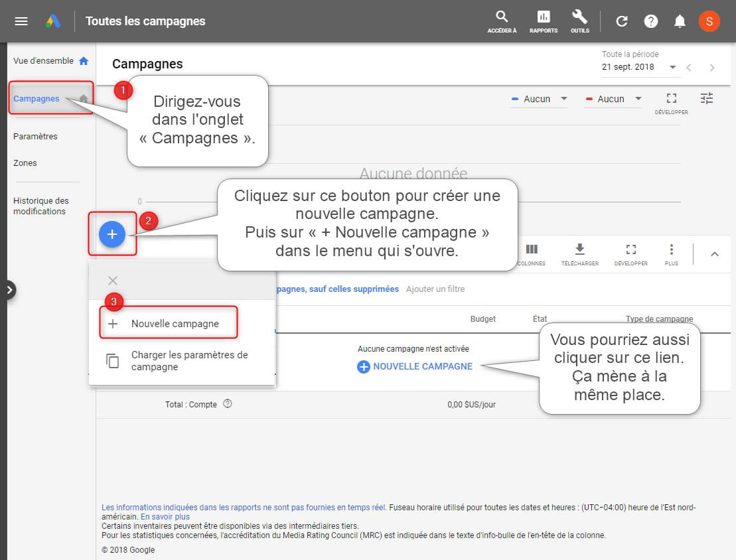Click the home icon next to Vue d'ensemble

(x=84, y=61)
